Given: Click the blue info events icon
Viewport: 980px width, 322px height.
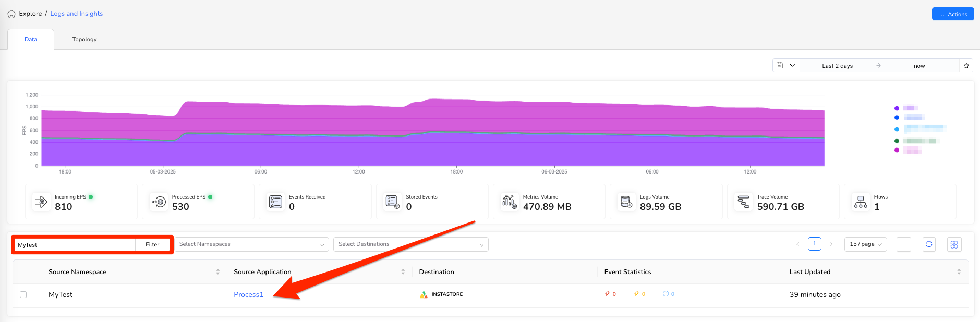Looking at the screenshot, I should tap(666, 294).
